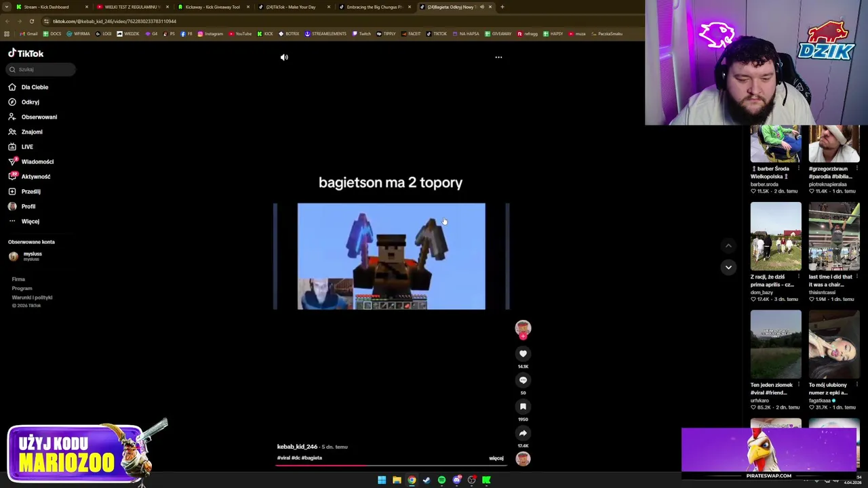Open kebab_kid_246 profile link
Image resolution: width=868 pixels, height=488 pixels.
[297, 447]
